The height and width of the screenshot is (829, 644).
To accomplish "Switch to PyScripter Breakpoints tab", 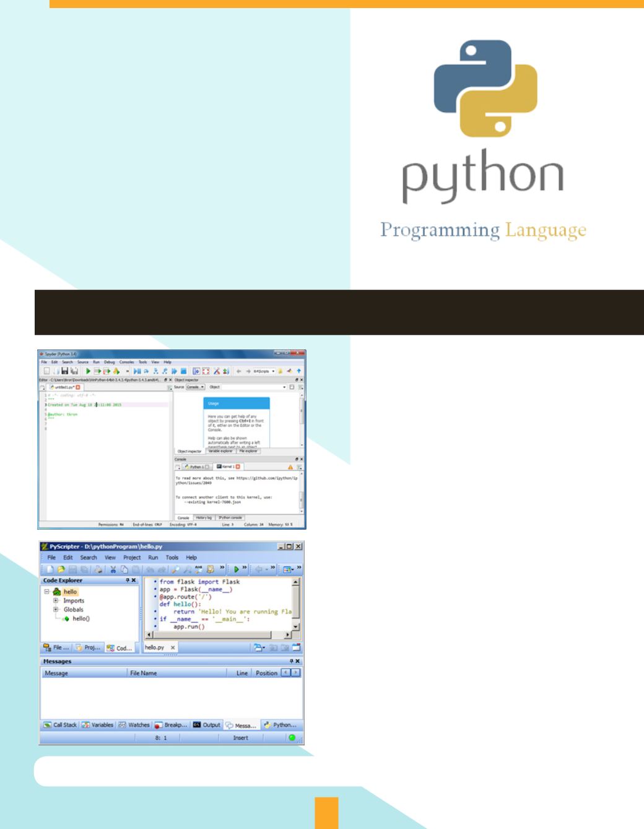I will [x=171, y=724].
